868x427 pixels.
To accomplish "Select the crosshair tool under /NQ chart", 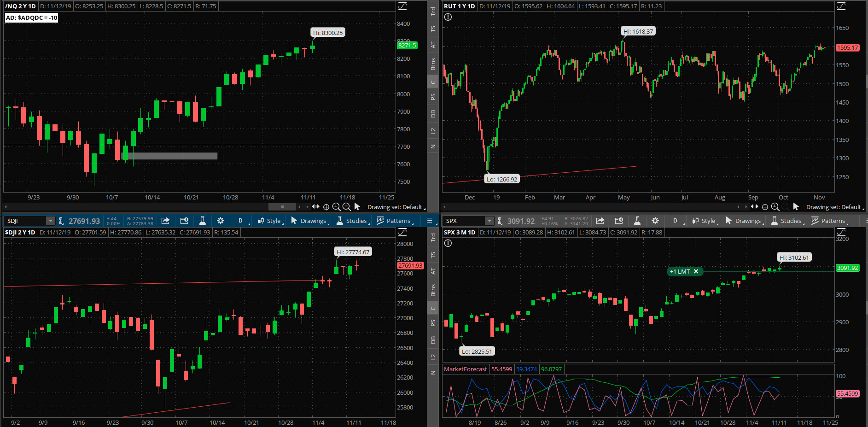I will point(326,207).
